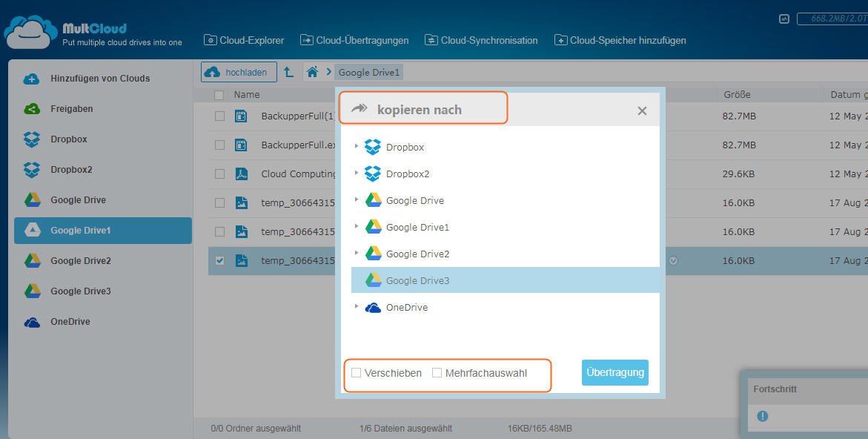
Task: Click the info icon in Fortschritt panel
Action: point(763,416)
